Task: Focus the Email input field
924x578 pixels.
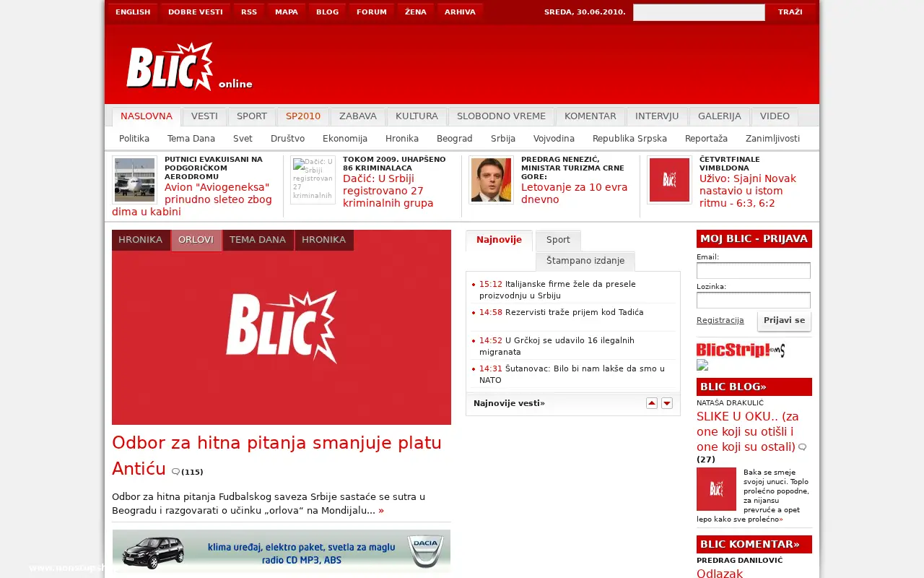Action: [x=754, y=270]
